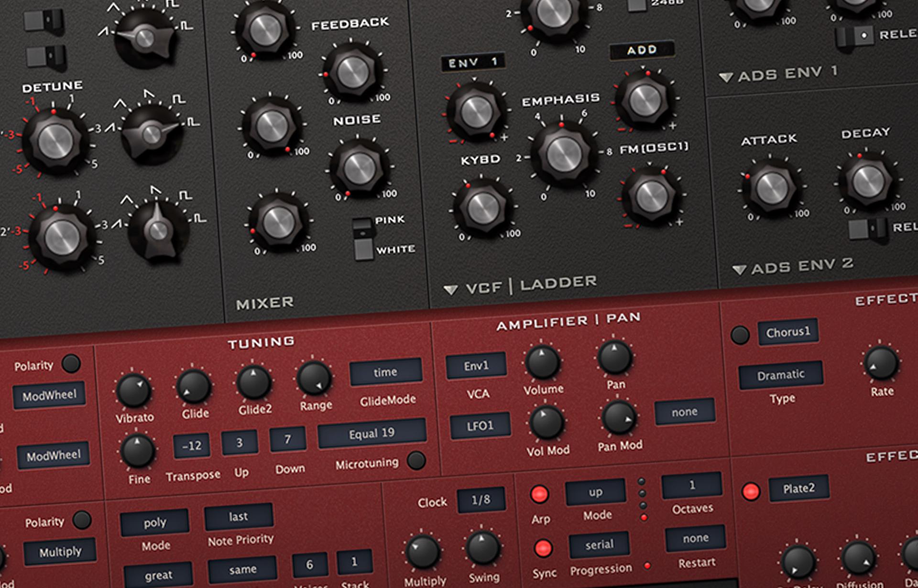Click the Swing knob
The height and width of the screenshot is (588, 918).
click(483, 548)
